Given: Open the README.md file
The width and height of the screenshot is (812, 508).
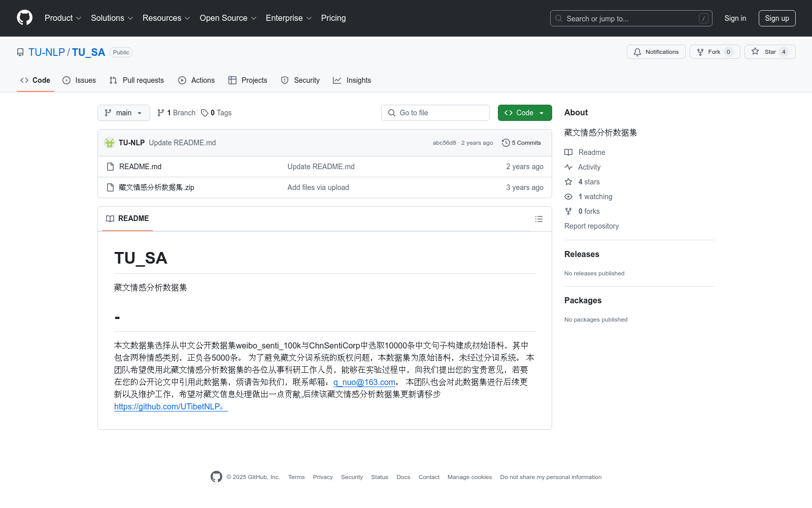Looking at the screenshot, I should click(140, 167).
